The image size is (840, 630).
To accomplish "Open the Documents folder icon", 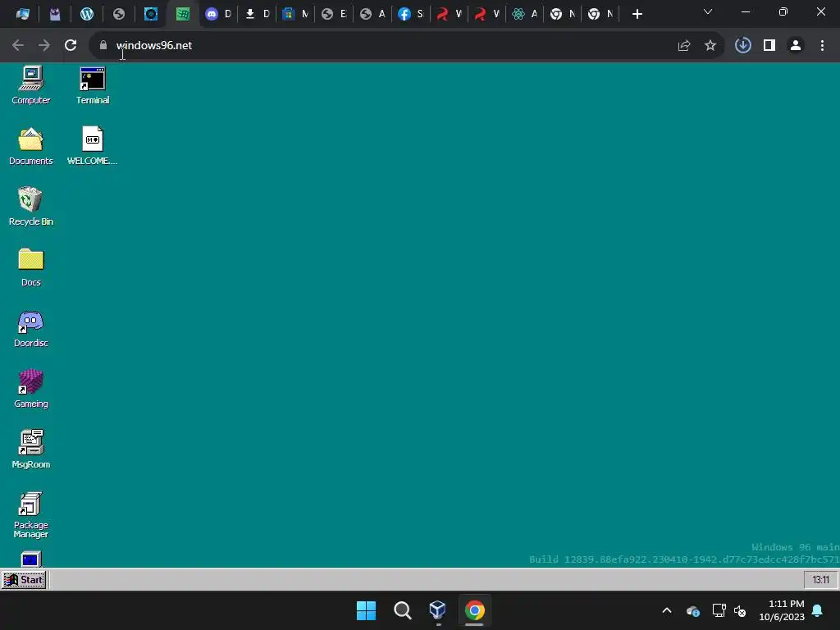I will (31, 146).
